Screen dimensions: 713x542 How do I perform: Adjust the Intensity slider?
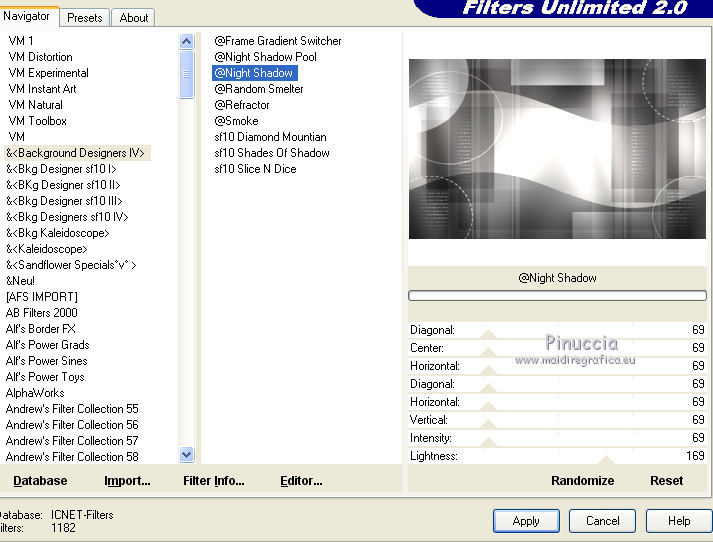[557, 438]
